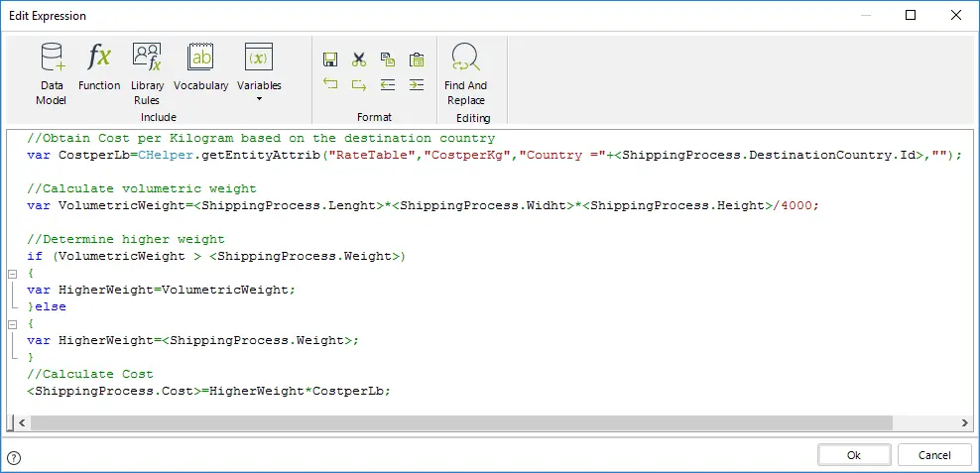Click the Cancel button
Screen dimensions: 980x473
(x=934, y=455)
